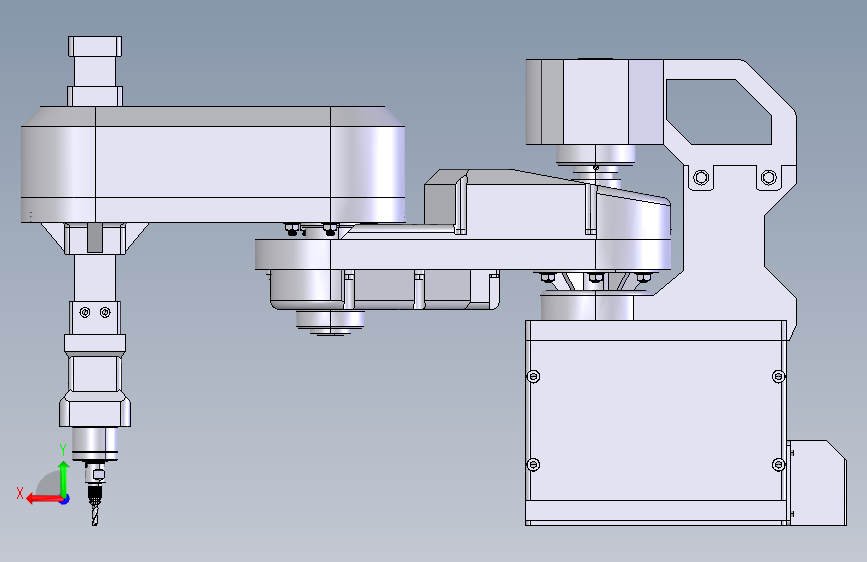
Task: Pick the motor on top of the Z-axis column
Action: click(x=95, y=71)
